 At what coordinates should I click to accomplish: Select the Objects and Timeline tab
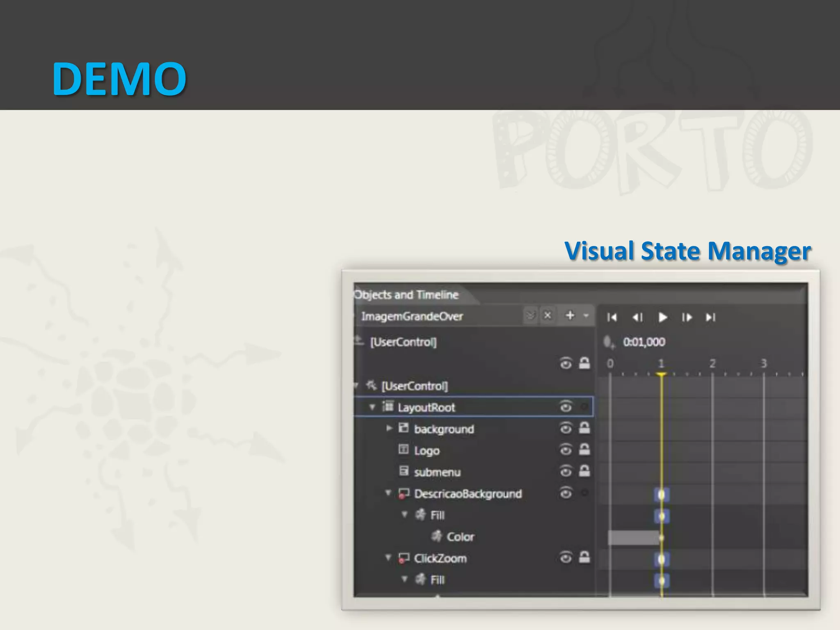[x=406, y=294]
